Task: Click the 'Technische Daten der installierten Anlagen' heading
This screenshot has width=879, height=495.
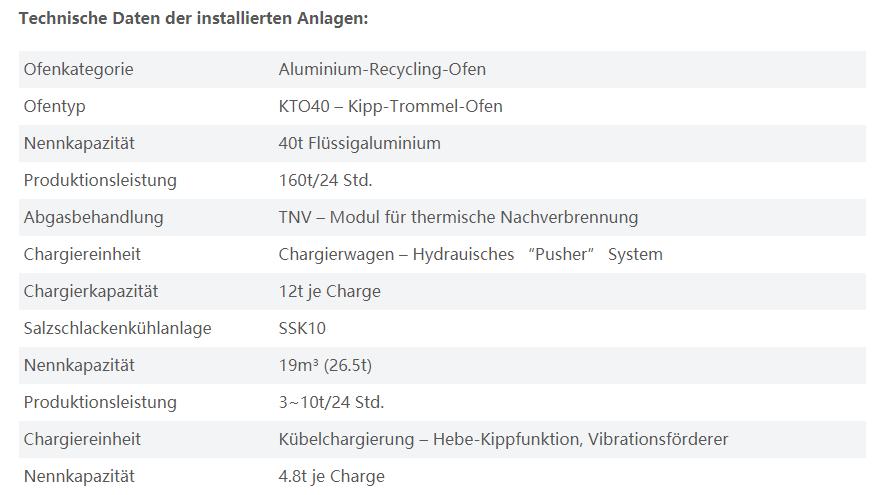Action: click(x=194, y=18)
